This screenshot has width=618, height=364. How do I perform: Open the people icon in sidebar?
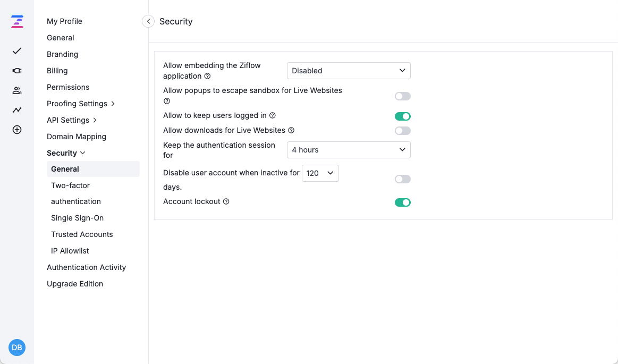pos(17,90)
